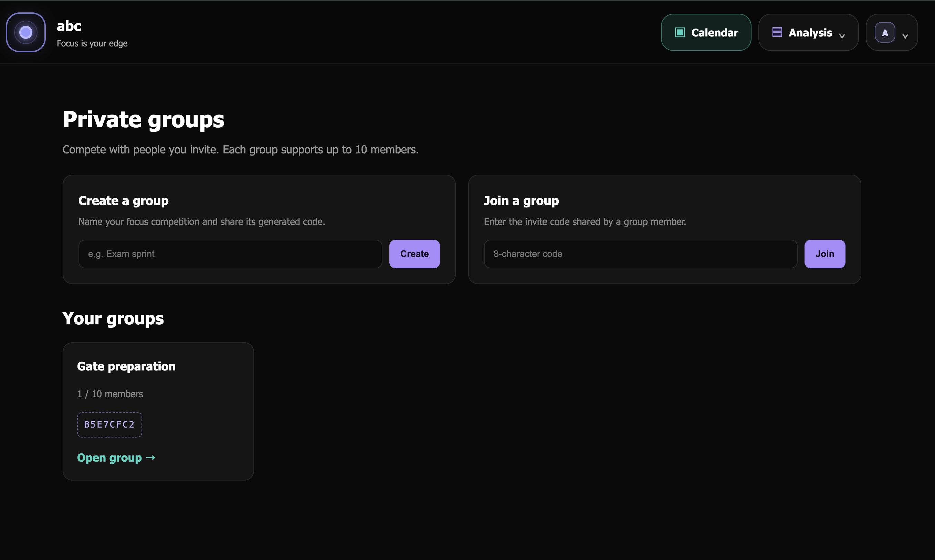Click the Join a group heading
The image size is (935, 560).
[521, 201]
